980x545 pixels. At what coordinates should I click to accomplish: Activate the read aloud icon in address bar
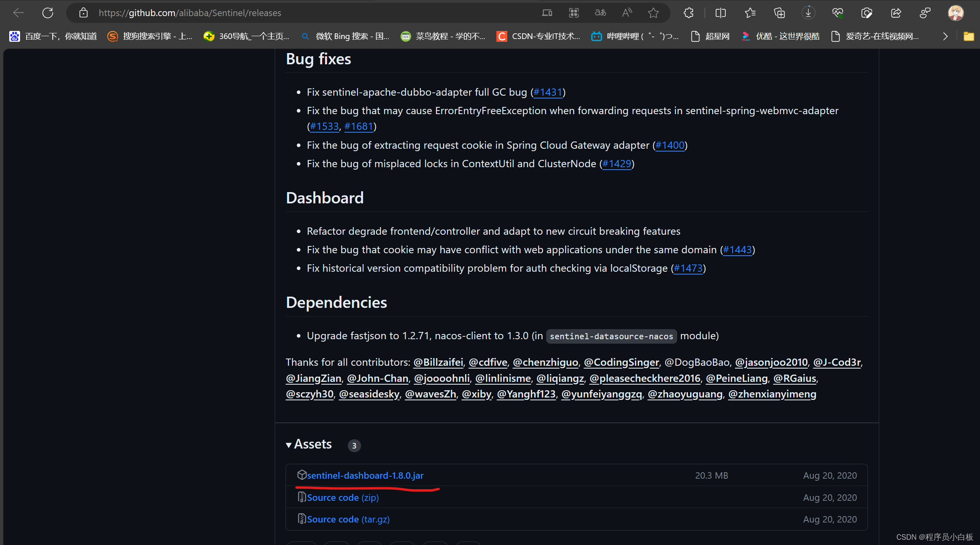coord(627,13)
